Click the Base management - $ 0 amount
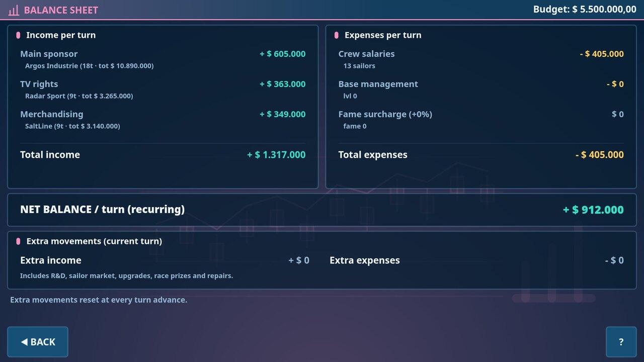 click(615, 84)
